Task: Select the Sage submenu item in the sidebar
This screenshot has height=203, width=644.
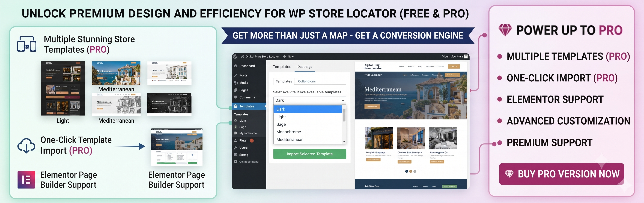Action: coord(243,127)
